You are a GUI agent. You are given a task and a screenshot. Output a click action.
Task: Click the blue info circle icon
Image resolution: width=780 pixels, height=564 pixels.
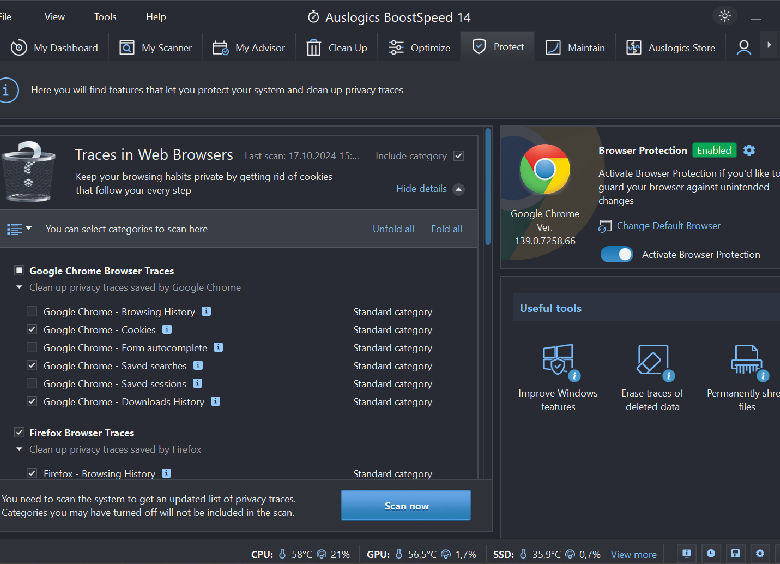click(6, 91)
